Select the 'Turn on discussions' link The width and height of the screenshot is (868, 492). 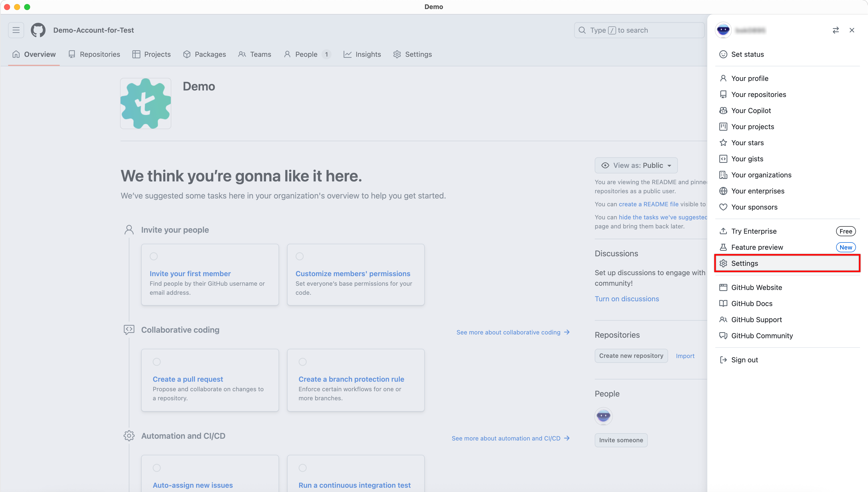pyautogui.click(x=627, y=298)
